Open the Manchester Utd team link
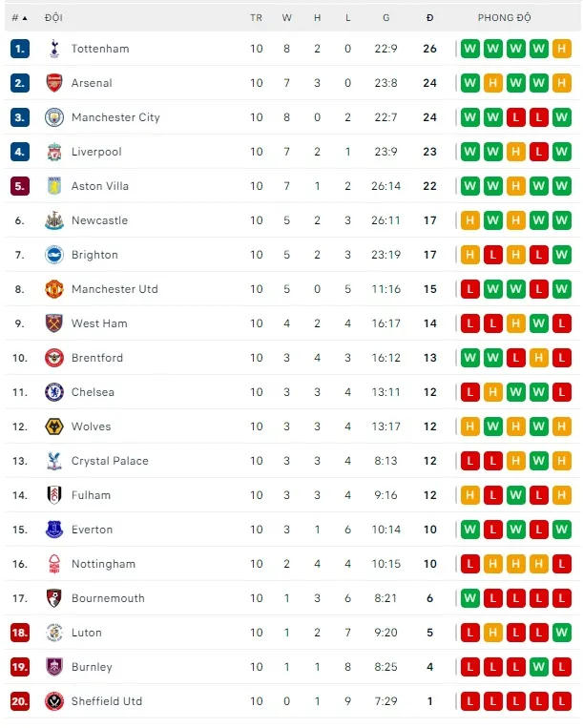This screenshot has width=583, height=728. point(115,289)
